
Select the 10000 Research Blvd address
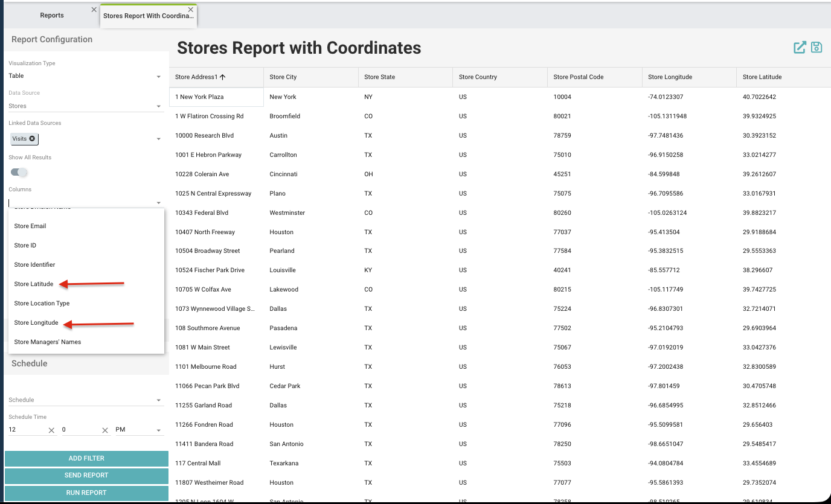click(216, 136)
